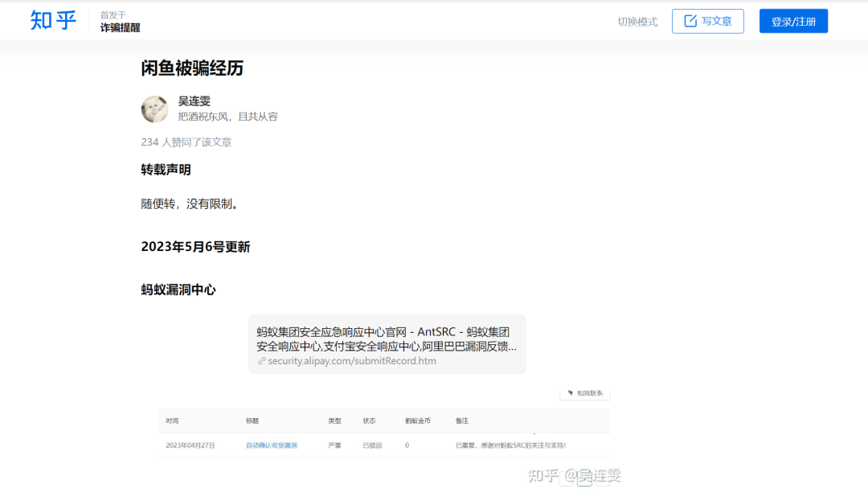The height and width of the screenshot is (501, 868).
Task: Click 切换模式 to switch mode
Action: (x=637, y=22)
